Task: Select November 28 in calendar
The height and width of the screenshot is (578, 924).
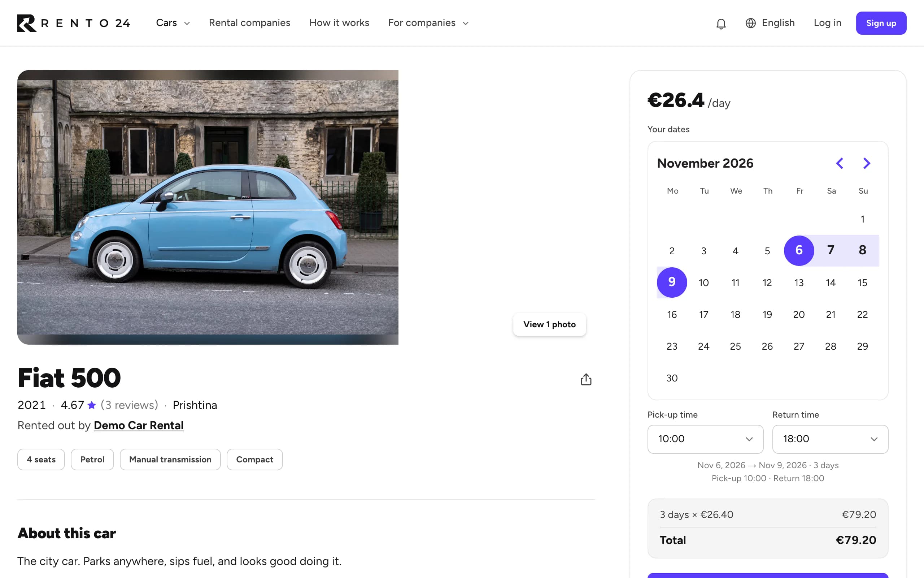Action: coord(831,346)
